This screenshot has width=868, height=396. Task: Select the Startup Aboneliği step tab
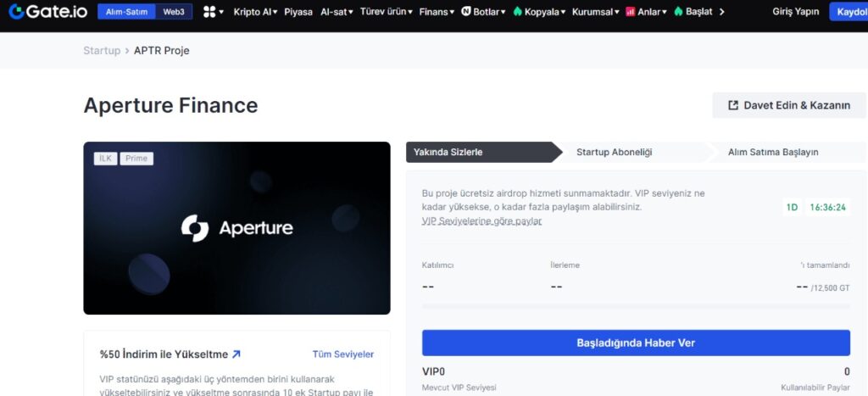click(x=614, y=152)
